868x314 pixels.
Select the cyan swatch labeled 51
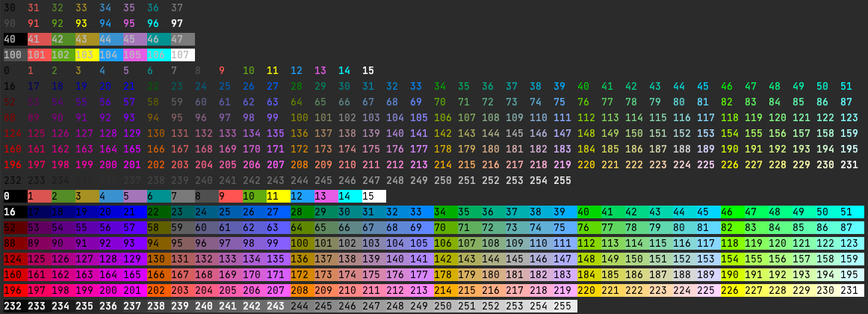tap(852, 212)
